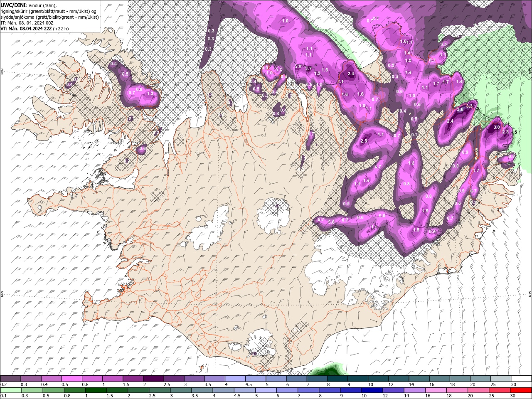532x399 pixels.
Task: Click the '2.0' snow value on the map
Action: click(298, 66)
